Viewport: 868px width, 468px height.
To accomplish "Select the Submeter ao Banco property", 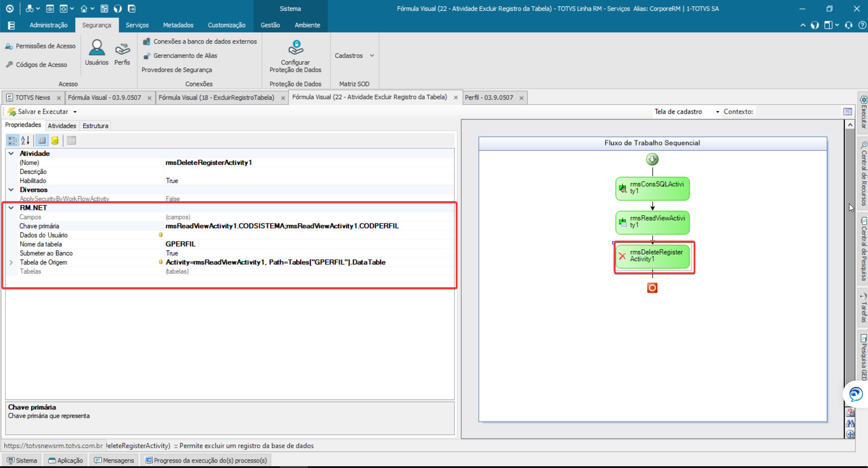I will [x=230, y=253].
